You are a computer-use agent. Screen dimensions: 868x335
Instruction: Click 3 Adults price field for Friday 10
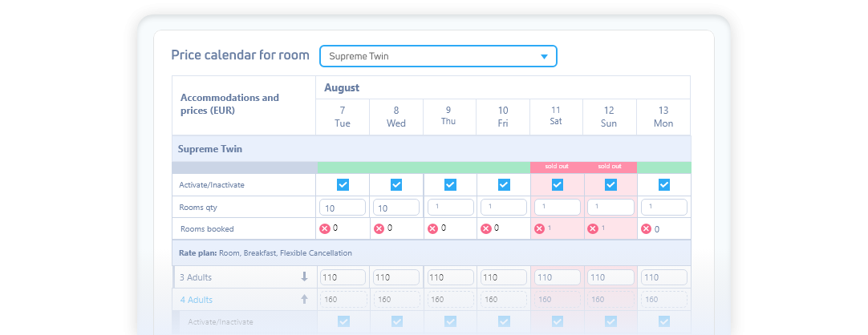tap(503, 277)
